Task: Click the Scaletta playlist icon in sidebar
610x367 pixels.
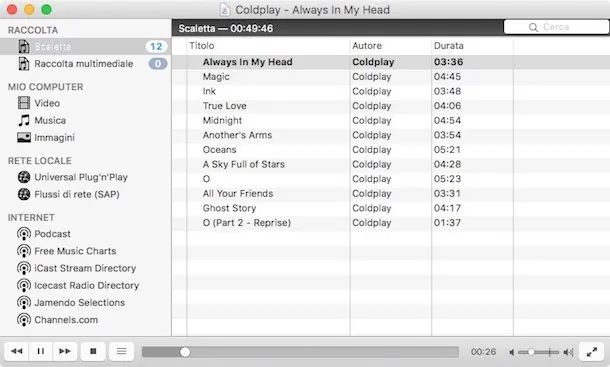Action: point(24,47)
